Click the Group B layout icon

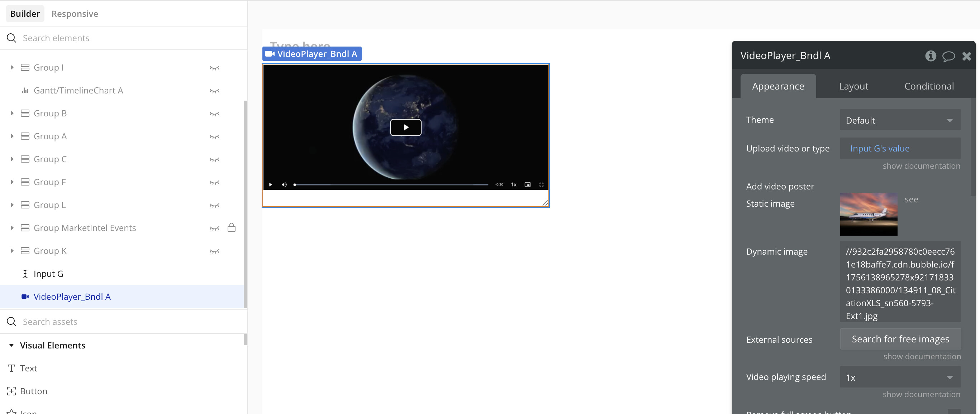[25, 113]
